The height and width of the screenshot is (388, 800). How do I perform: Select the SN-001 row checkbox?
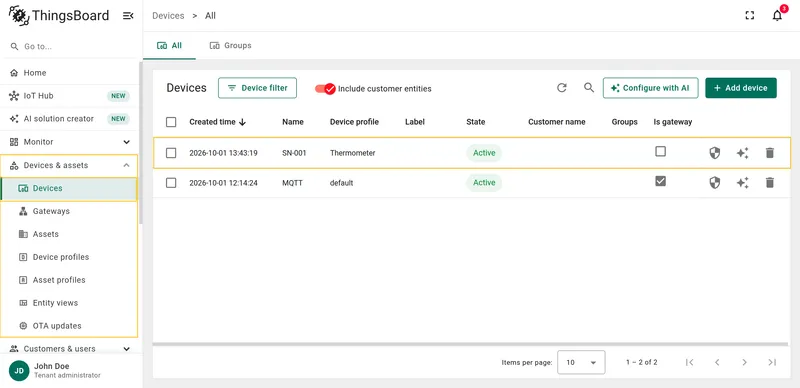pos(171,153)
